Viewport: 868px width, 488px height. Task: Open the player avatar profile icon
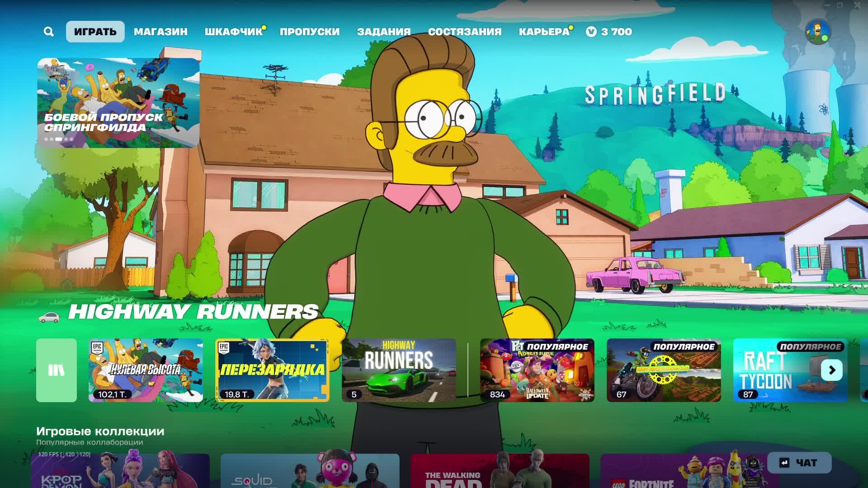pyautogui.click(x=817, y=32)
